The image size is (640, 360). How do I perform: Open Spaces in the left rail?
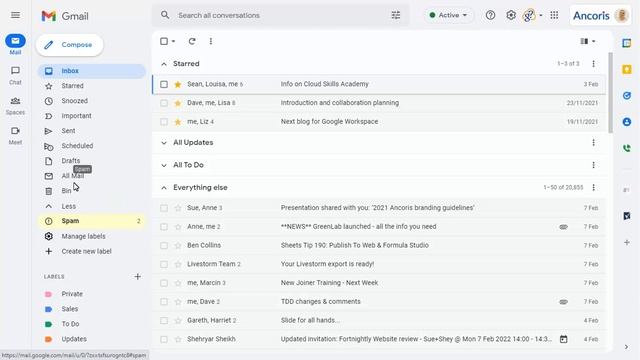(x=15, y=106)
